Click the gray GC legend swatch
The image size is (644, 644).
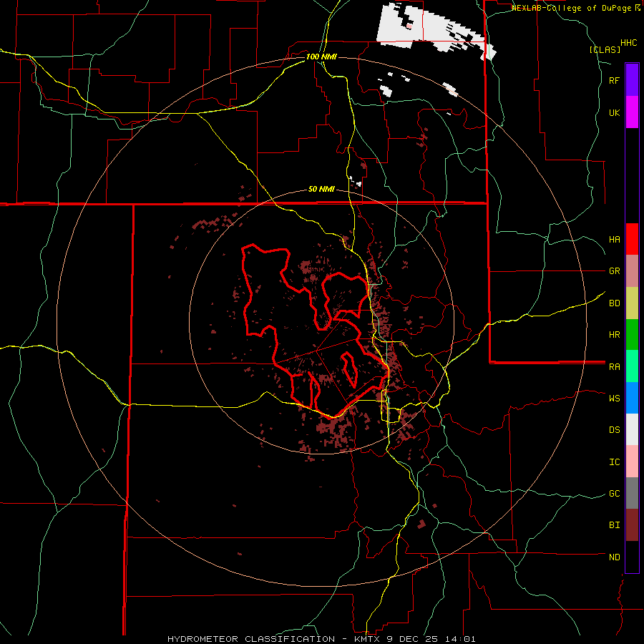pyautogui.click(x=632, y=493)
